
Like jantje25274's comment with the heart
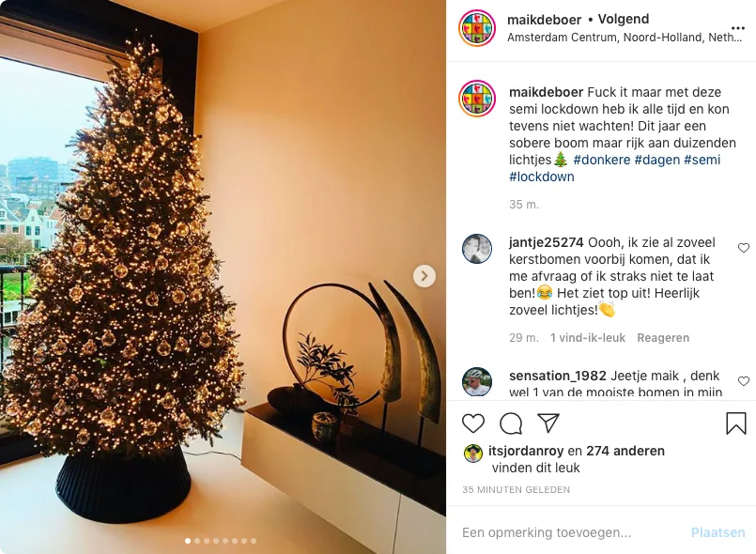744,248
